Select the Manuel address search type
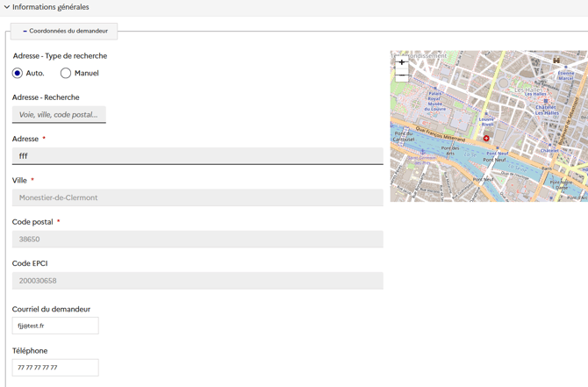The height and width of the screenshot is (387, 588). (66, 74)
